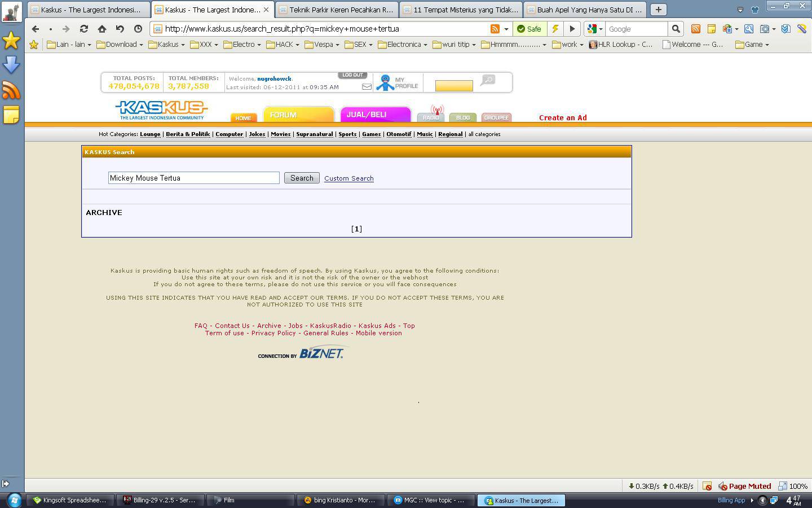This screenshot has width=812, height=508.
Task: Open Kingsoft Spreadsheet from the taskbar
Action: tap(70, 500)
